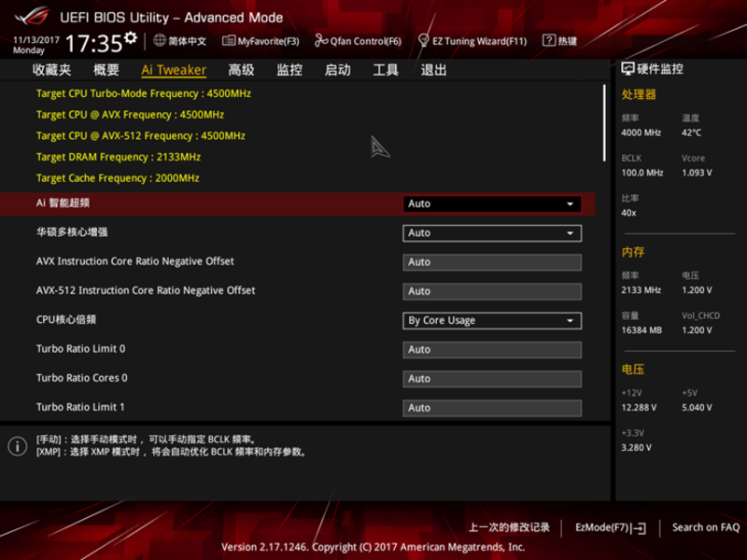Click the +12V 12.288 V reading
The image size is (747, 560).
point(639,408)
